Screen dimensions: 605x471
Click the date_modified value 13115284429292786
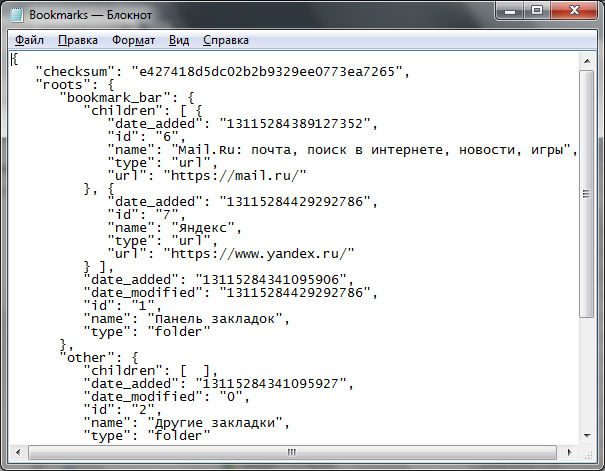295,293
